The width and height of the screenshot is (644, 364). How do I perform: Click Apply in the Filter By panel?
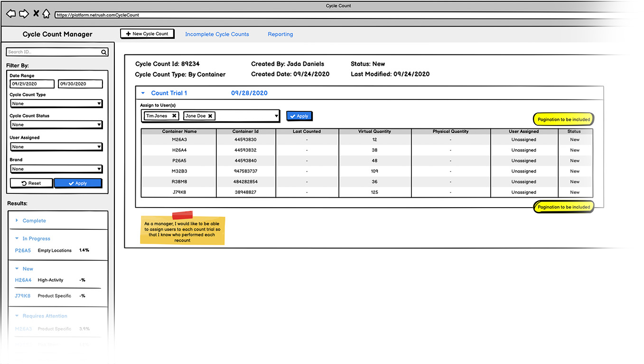(x=78, y=183)
